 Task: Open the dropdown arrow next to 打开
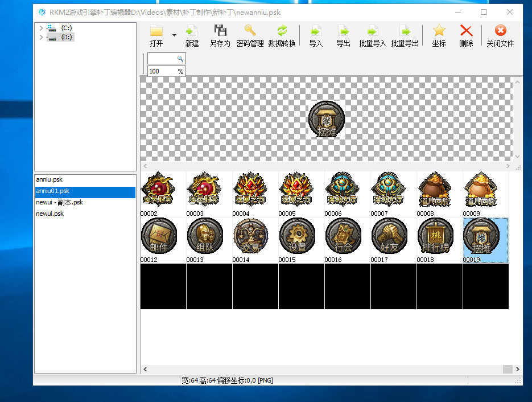174,35
